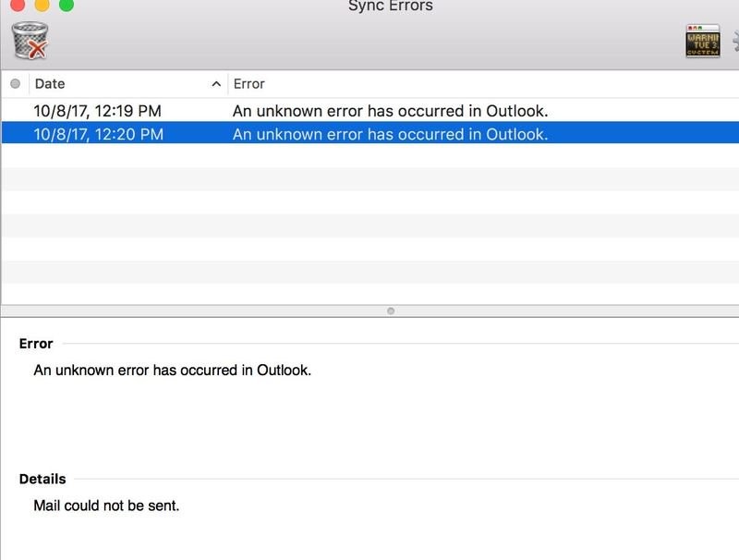This screenshot has height=560, width=739.
Task: Click error description in lower Error pane
Action: [x=173, y=370]
